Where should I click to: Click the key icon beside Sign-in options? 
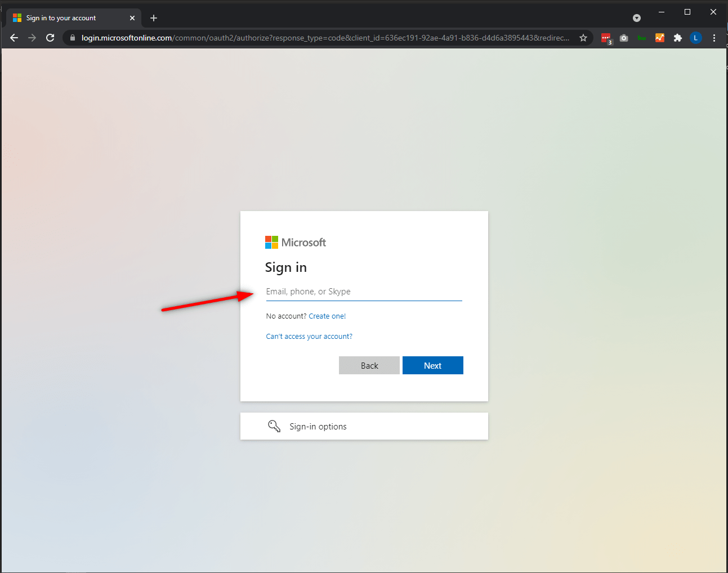(x=274, y=426)
